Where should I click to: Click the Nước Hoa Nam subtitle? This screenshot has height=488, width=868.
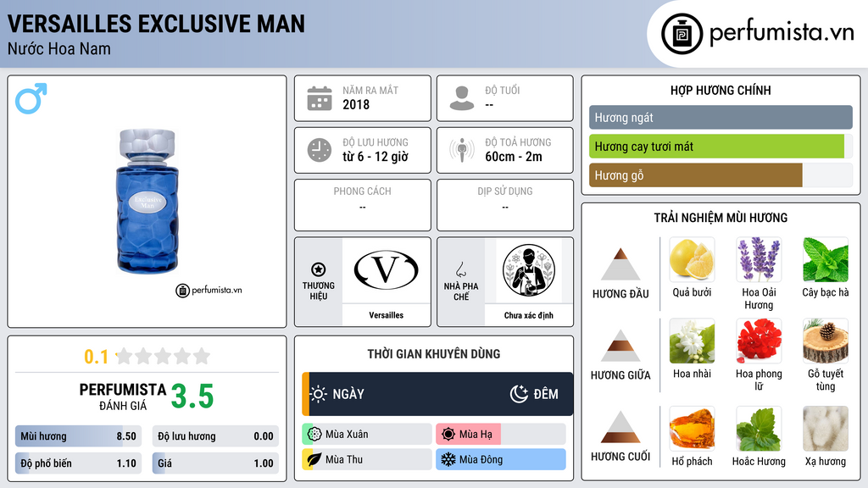[59, 48]
